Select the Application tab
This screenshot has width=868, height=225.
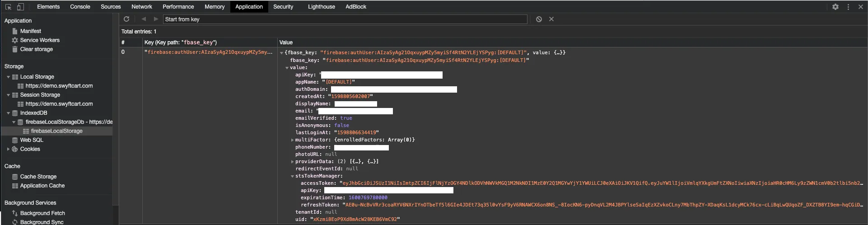click(249, 7)
